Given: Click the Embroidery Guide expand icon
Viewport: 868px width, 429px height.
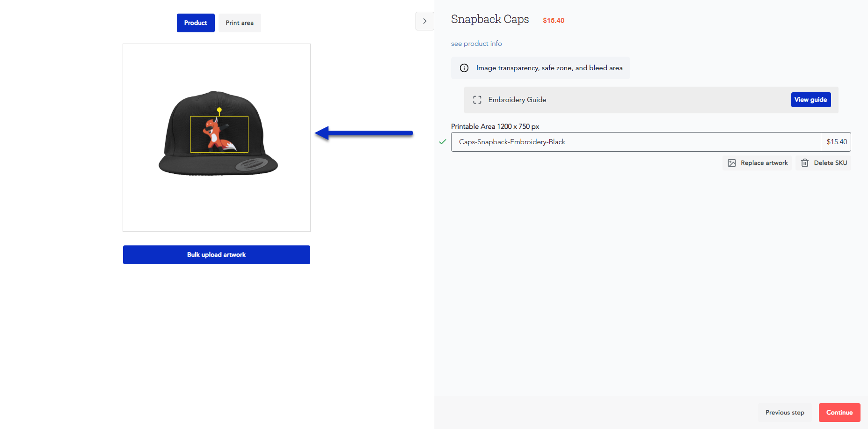Looking at the screenshot, I should 477,100.
